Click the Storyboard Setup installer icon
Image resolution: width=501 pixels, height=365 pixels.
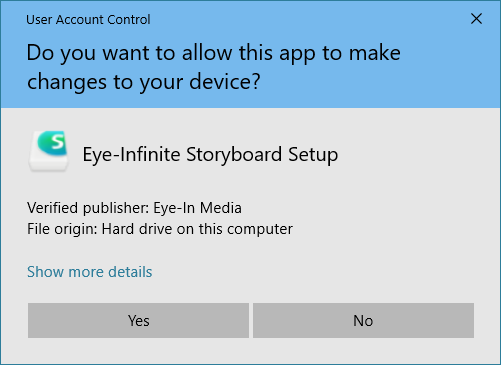[49, 152]
